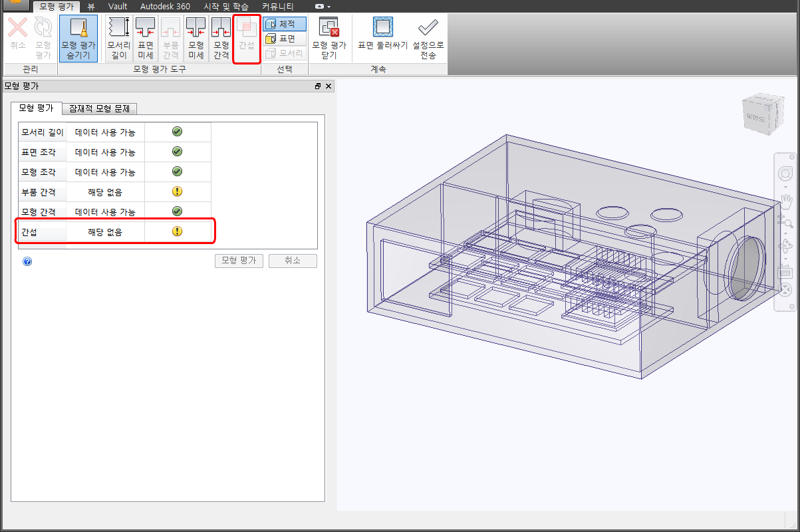The height and width of the screenshot is (532, 800).
Task: Select the 부품 간격 ribbon tool
Action: click(x=171, y=39)
